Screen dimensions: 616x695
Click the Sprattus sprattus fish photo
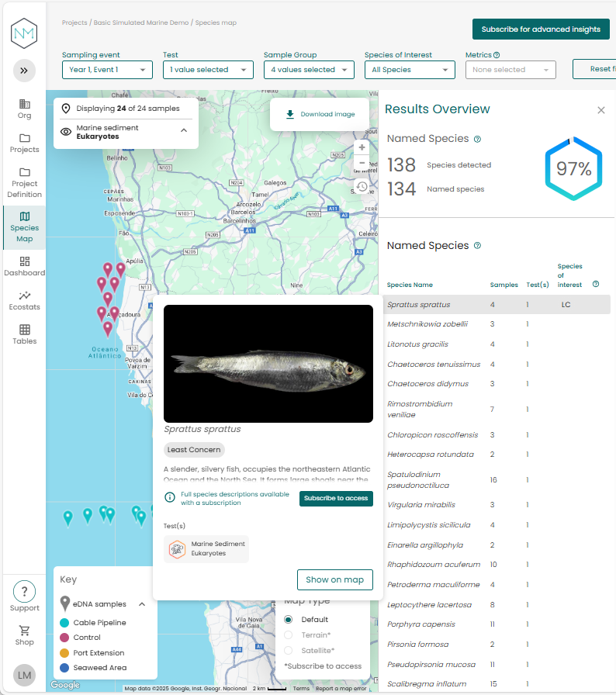(268, 364)
